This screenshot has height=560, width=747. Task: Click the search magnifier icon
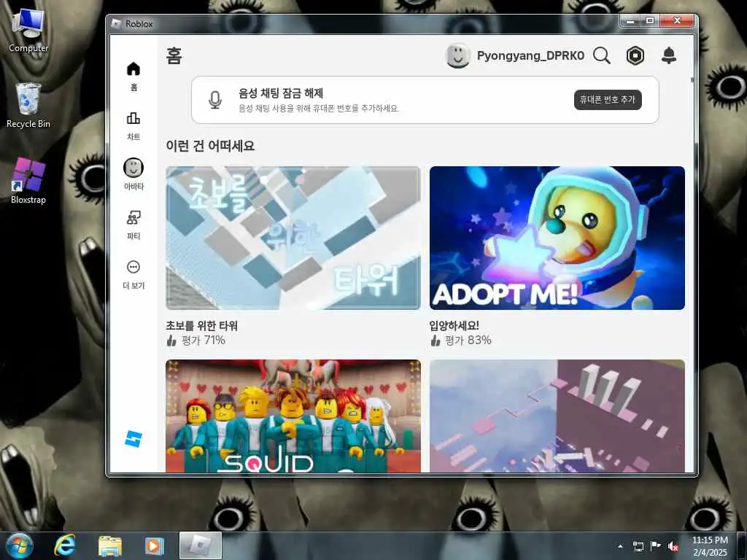pos(602,55)
